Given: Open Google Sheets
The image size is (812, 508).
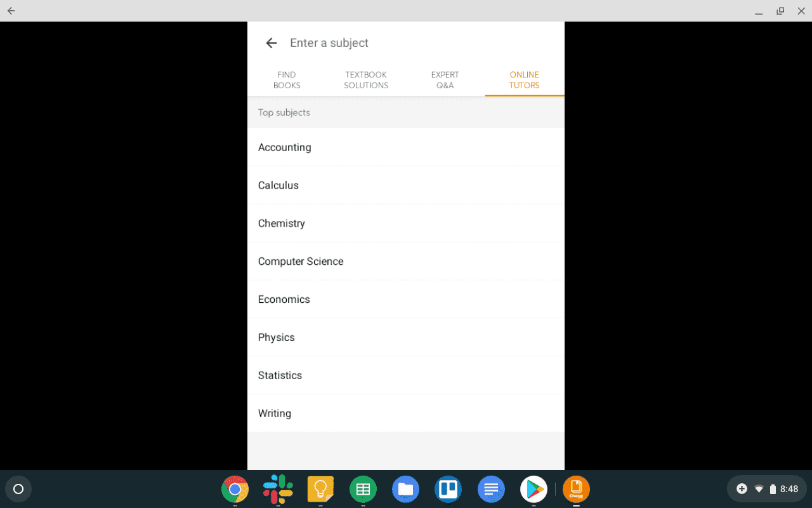Looking at the screenshot, I should click(363, 489).
